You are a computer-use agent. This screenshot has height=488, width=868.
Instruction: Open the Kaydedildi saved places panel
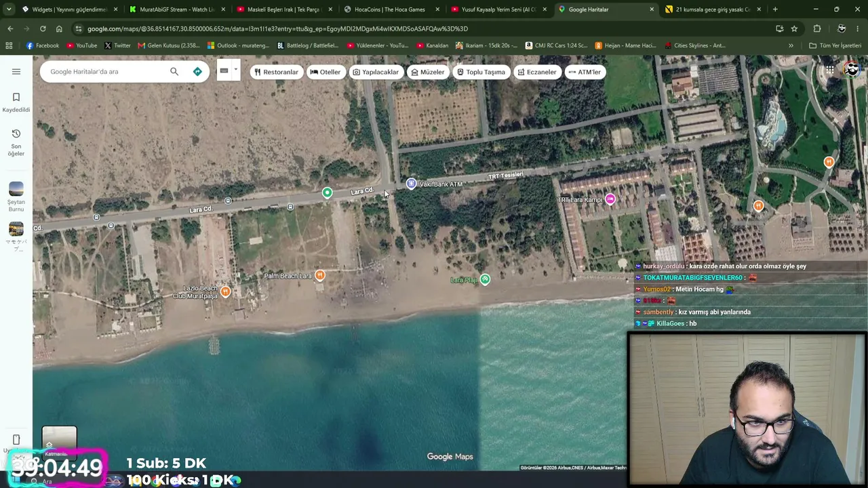pos(16,102)
